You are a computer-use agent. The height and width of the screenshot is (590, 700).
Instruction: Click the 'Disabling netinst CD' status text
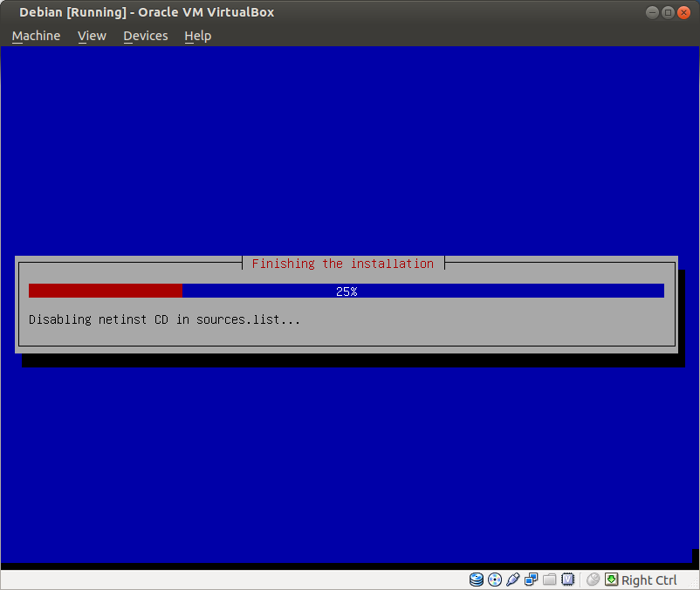tap(164, 319)
